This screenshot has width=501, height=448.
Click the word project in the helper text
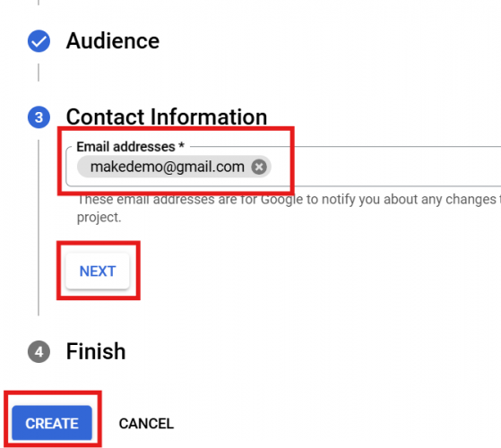point(99,218)
